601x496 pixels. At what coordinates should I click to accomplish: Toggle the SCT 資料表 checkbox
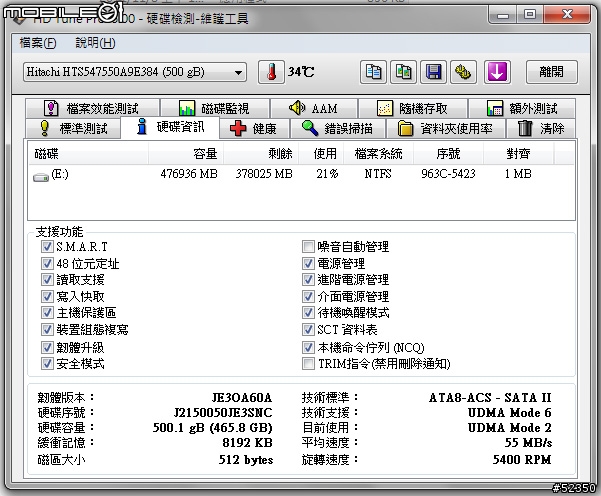[308, 329]
